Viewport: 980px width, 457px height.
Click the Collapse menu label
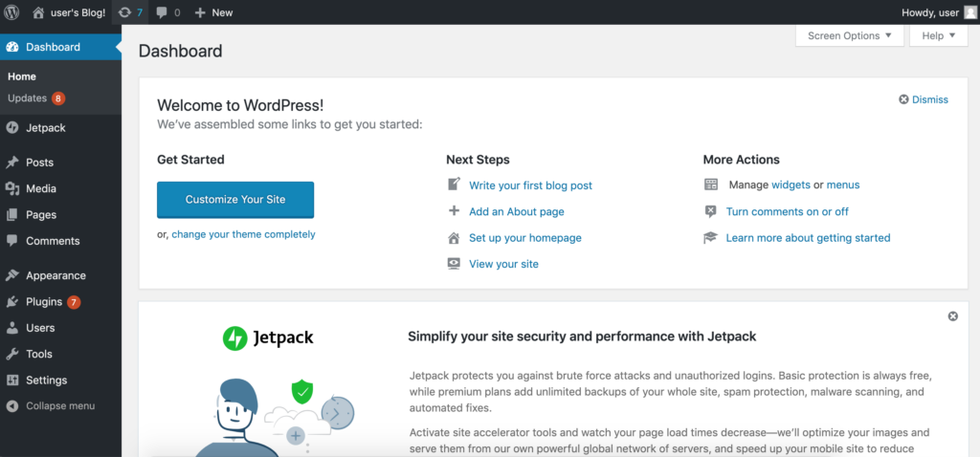pyautogui.click(x=60, y=405)
